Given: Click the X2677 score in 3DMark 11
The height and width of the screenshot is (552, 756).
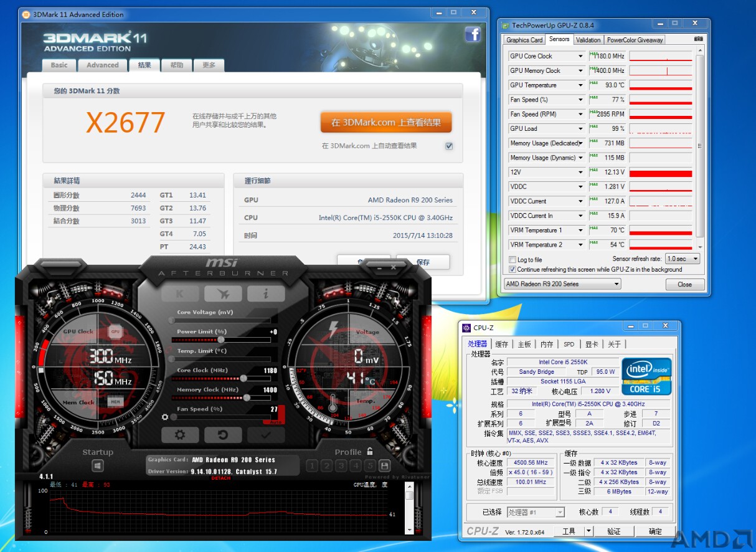Looking at the screenshot, I should click(126, 123).
